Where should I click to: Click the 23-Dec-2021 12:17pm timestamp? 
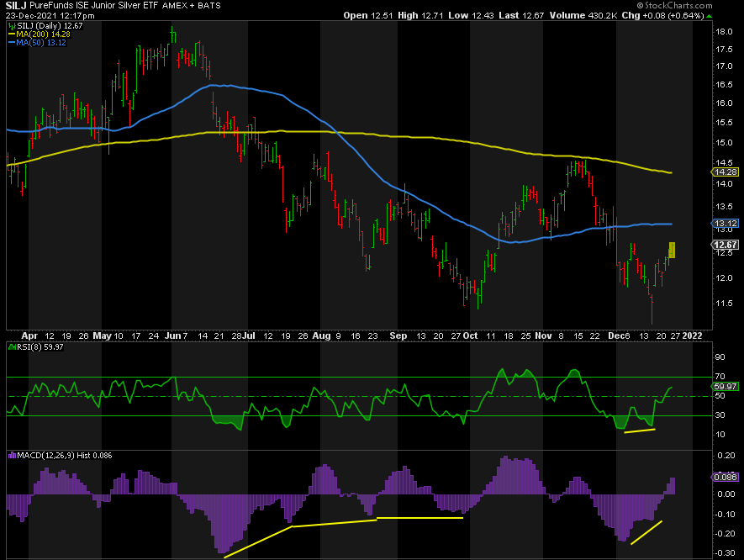pos(50,16)
